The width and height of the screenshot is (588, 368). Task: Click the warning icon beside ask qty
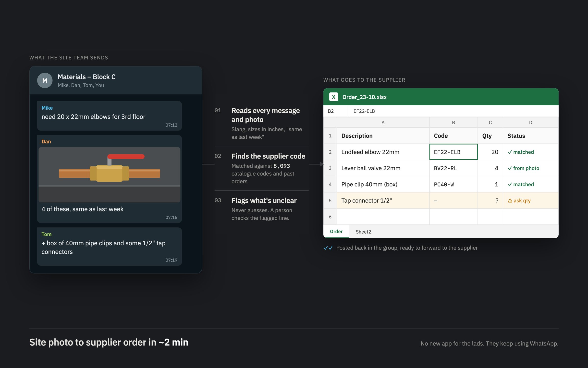click(x=510, y=201)
